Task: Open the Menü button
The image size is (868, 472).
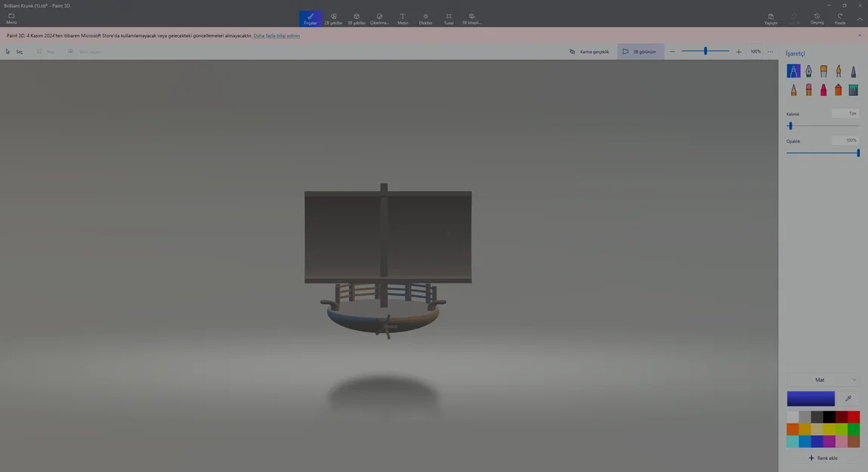Action: (11, 19)
